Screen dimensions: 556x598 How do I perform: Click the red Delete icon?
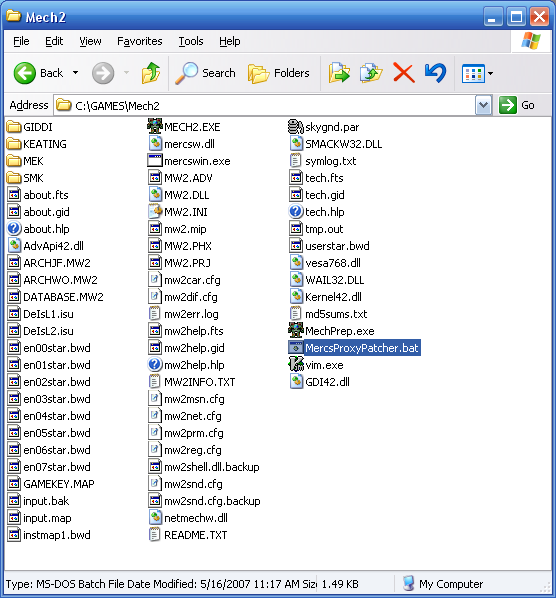click(x=404, y=73)
